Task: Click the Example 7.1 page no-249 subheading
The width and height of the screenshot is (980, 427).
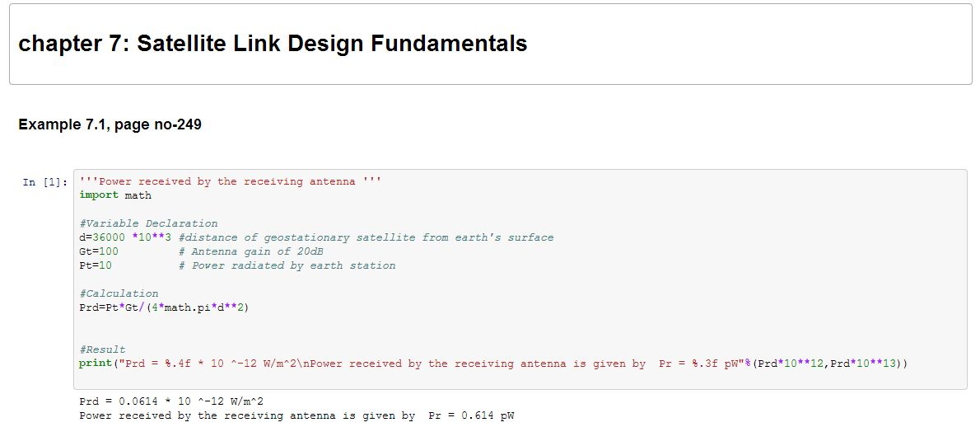Action: (110, 124)
